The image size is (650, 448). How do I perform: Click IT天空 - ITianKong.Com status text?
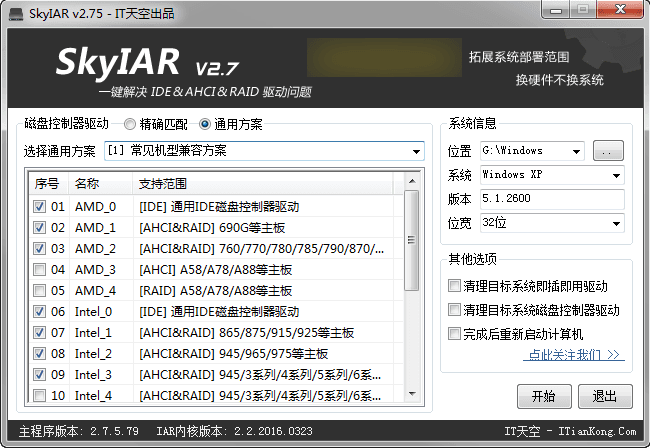pyautogui.click(x=570, y=431)
